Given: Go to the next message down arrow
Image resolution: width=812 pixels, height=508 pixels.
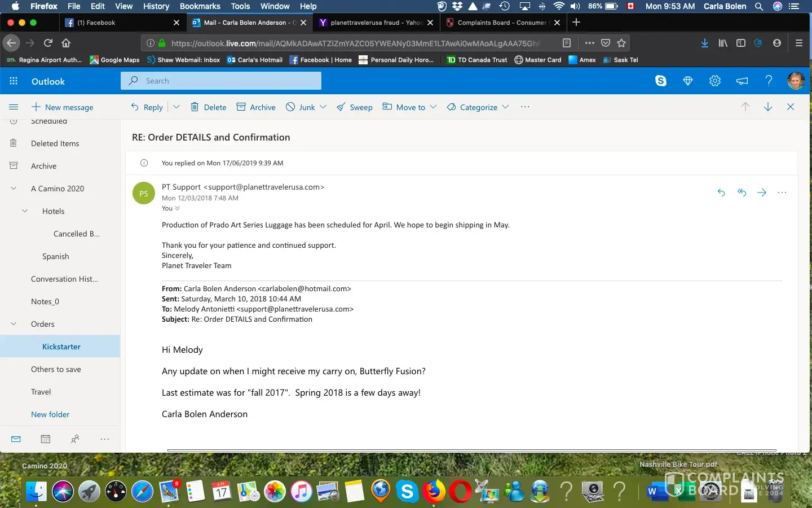Looking at the screenshot, I should coord(767,107).
